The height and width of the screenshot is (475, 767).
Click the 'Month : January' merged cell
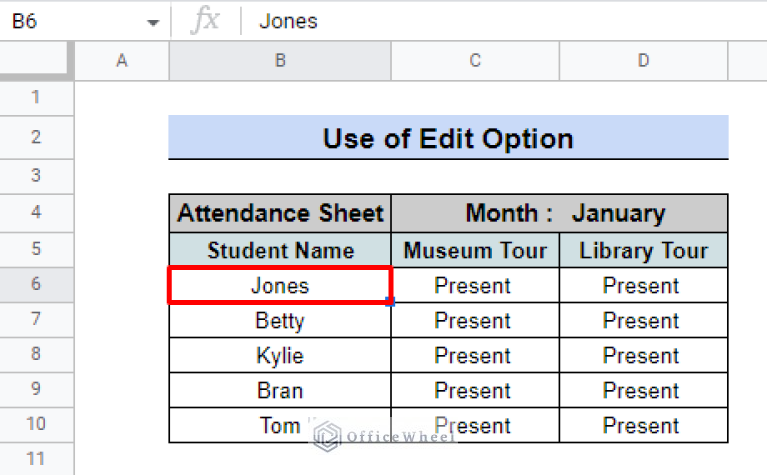tap(560, 213)
